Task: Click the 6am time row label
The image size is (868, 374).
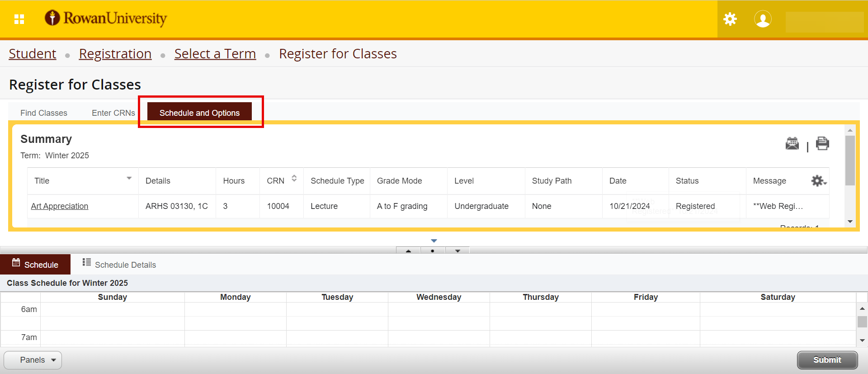Action: [29, 309]
